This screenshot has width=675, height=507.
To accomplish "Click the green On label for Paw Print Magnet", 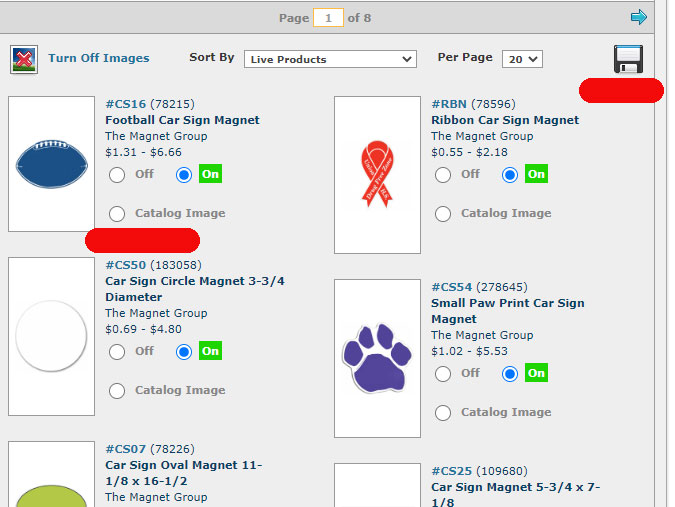I will tap(536, 373).
